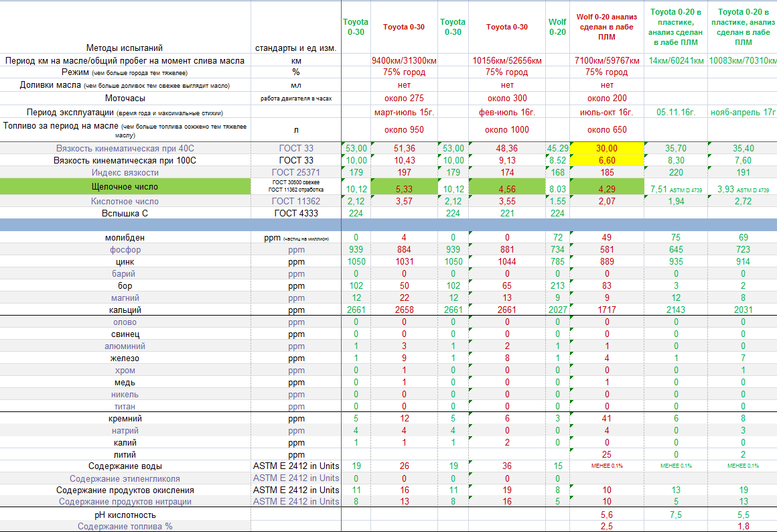Select the green 'Щелочное число' row label
Viewport: 777px width, 532px height.
125,187
